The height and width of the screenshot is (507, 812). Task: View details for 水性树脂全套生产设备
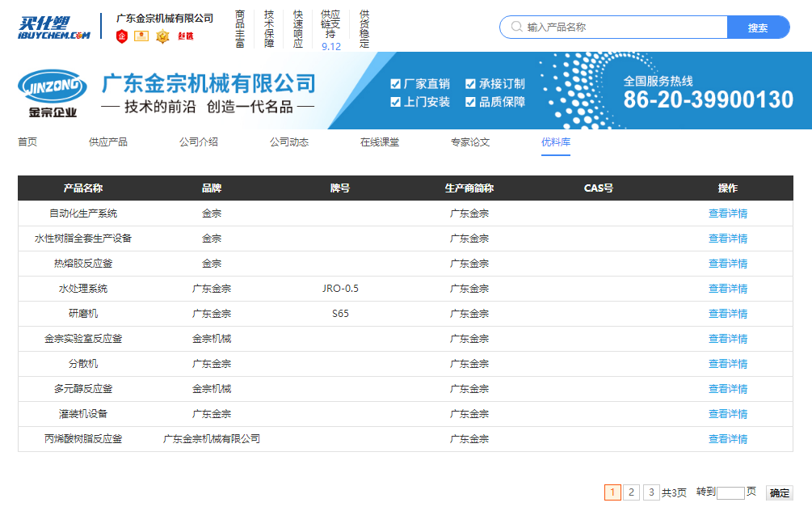tap(728, 239)
